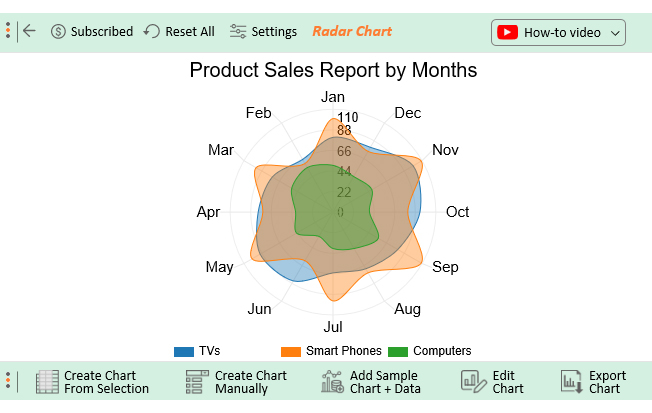Click the orange Smart Phones legend swatch
The image size is (652, 413).
(x=291, y=351)
